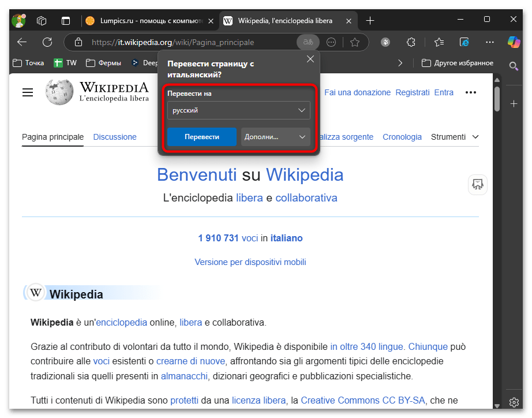Select the Pagina principale tab
Viewport: 532px width, 418px height.
[53, 137]
